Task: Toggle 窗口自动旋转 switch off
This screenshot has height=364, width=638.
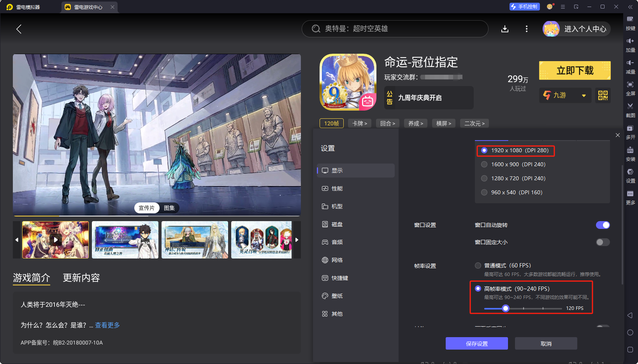Action: 603,225
